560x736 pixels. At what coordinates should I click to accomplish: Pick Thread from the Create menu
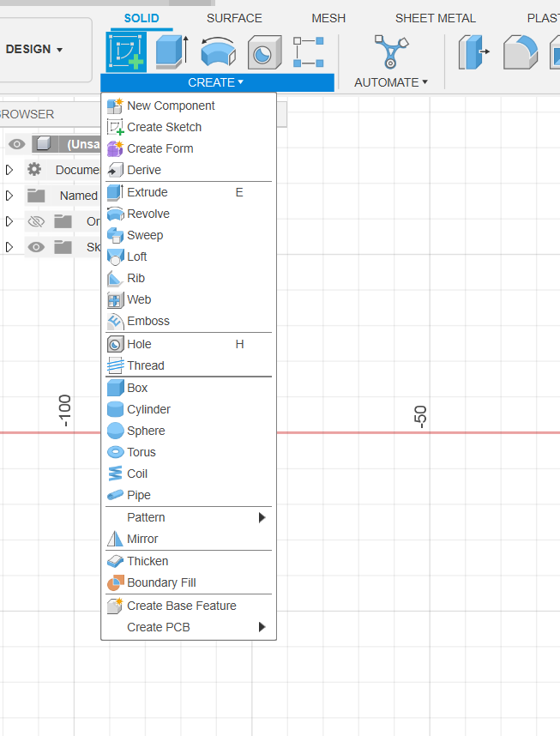tap(189, 365)
